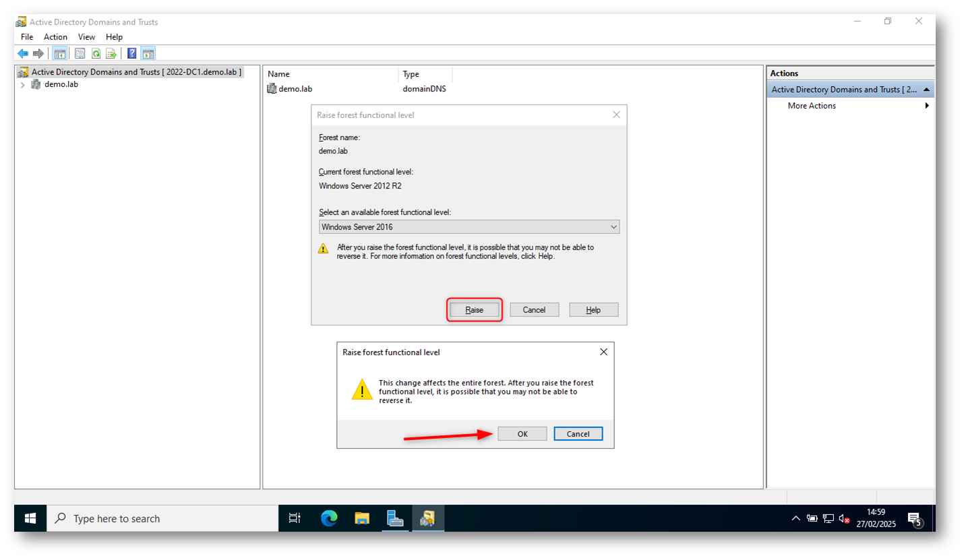Open the forest functional level dropdown
The height and width of the screenshot is (560, 964).
(x=469, y=227)
